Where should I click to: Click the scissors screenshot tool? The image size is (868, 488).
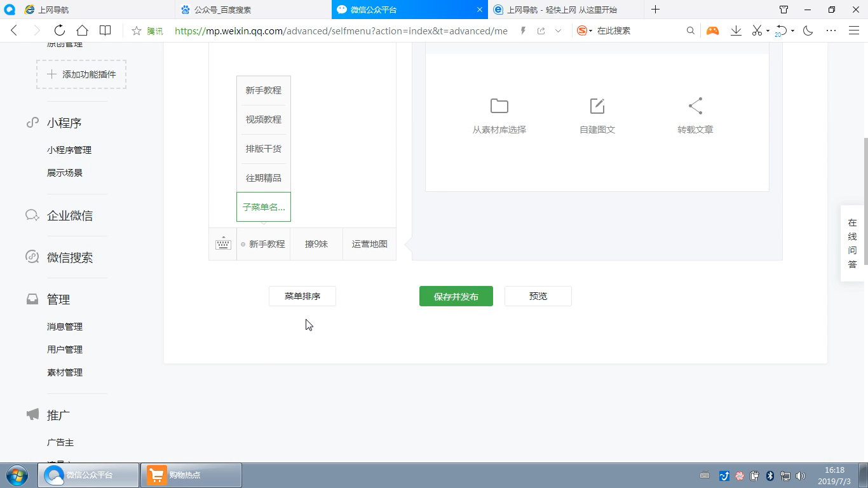(756, 30)
